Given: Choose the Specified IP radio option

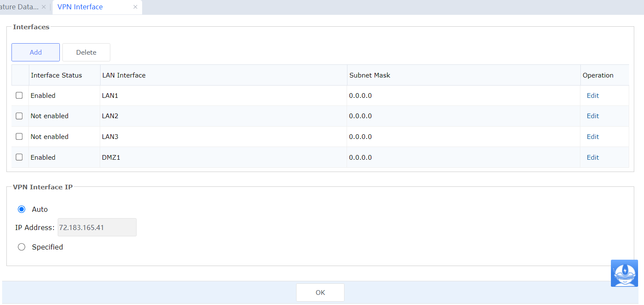Looking at the screenshot, I should pos(22,247).
